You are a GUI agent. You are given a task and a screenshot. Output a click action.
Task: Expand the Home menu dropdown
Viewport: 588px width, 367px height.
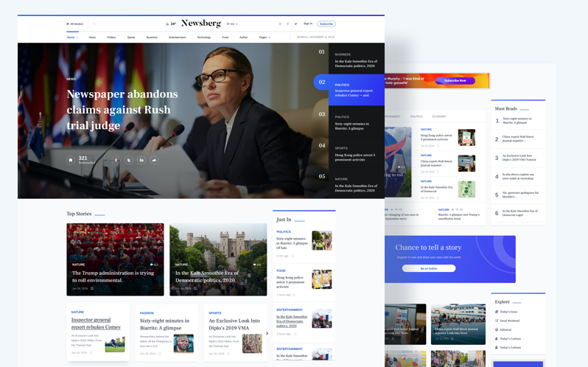tap(72, 37)
